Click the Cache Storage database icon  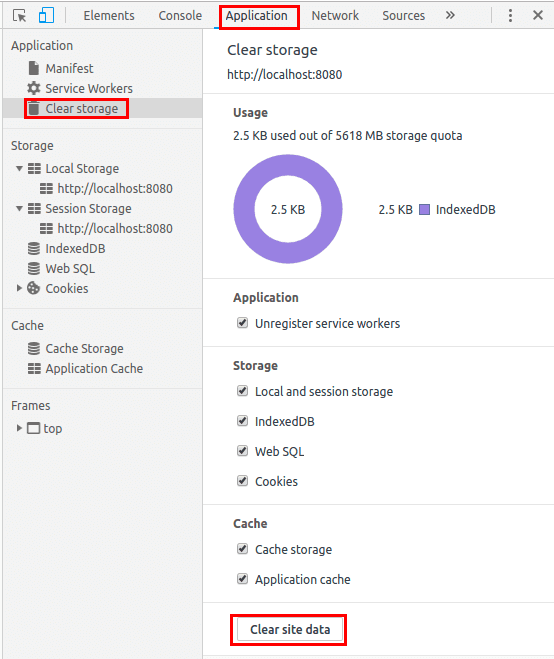click(34, 348)
